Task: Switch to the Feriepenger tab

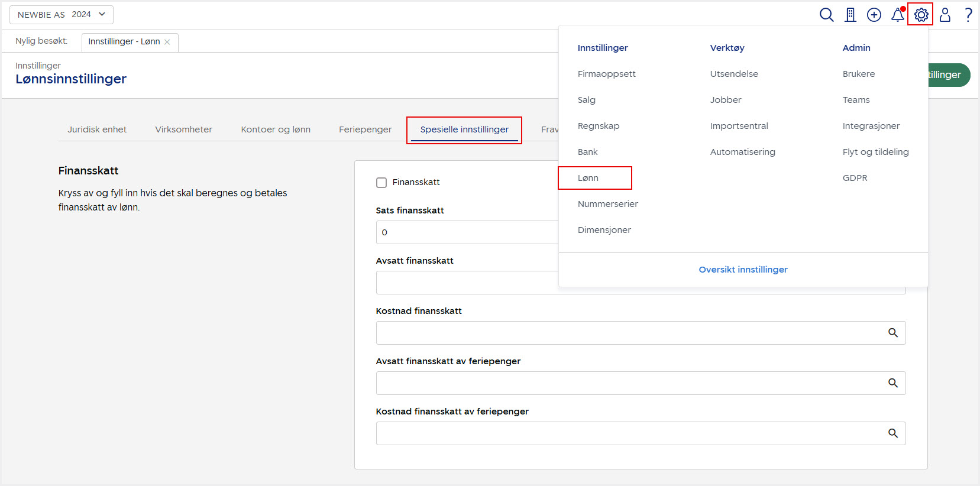Action: click(365, 129)
